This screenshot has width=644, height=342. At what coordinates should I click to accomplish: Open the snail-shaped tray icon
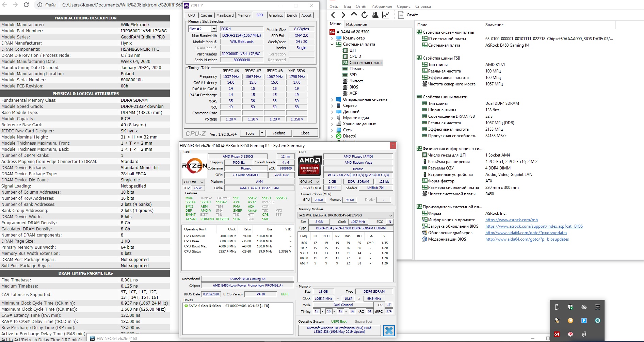coord(584,334)
